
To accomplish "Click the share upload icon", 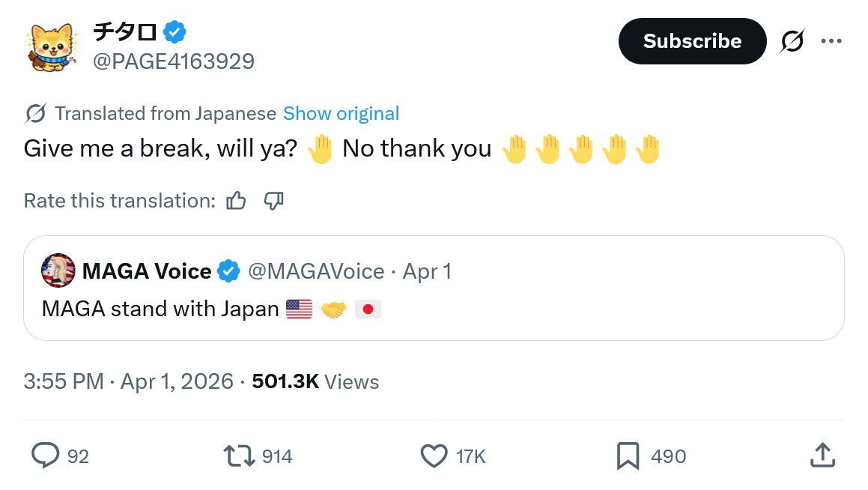I will point(822,455).
